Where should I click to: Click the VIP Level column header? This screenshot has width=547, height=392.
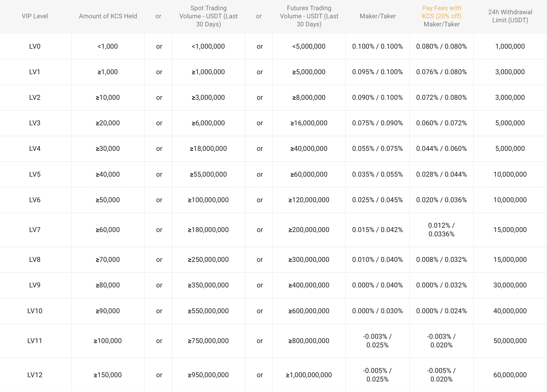tap(35, 16)
